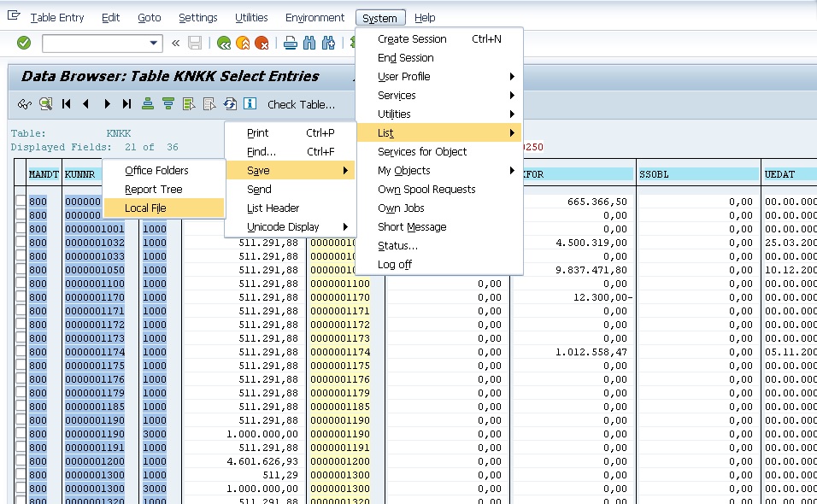The height and width of the screenshot is (504, 817).
Task: Go to next page arrow icon
Action: 107,104
